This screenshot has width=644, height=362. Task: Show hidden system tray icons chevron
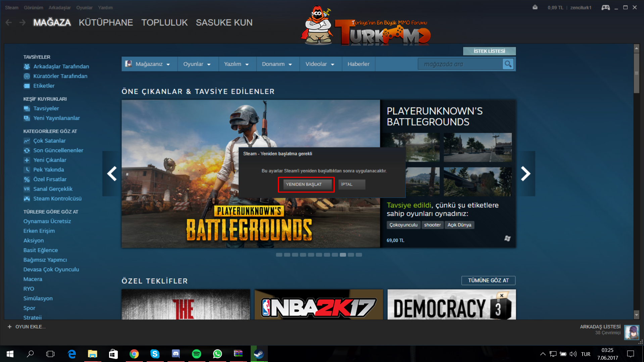point(543,354)
